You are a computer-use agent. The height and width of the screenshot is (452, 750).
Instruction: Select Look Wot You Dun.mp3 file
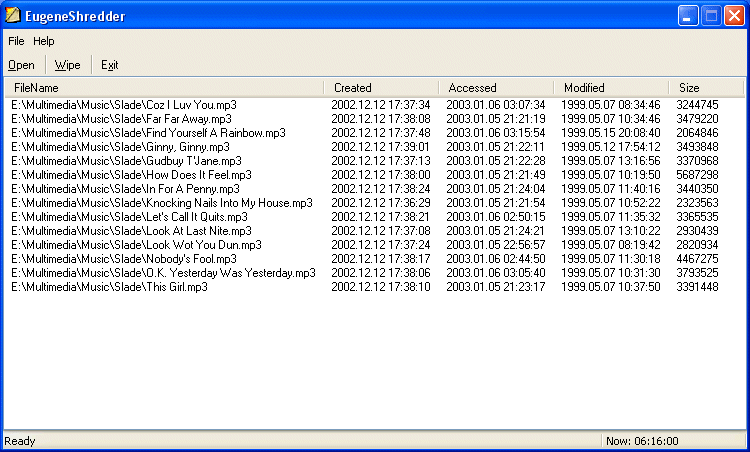click(136, 245)
